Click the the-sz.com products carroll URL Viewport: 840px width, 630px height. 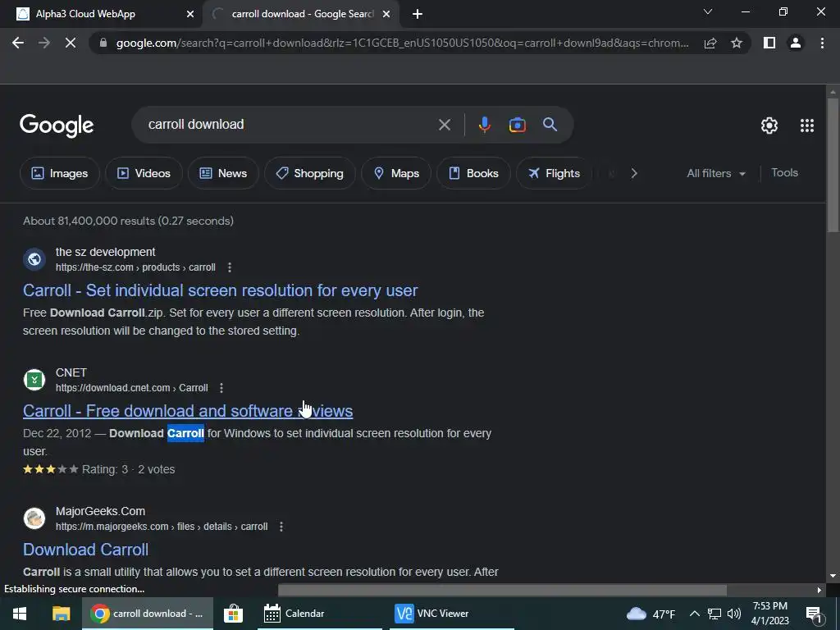135,267
